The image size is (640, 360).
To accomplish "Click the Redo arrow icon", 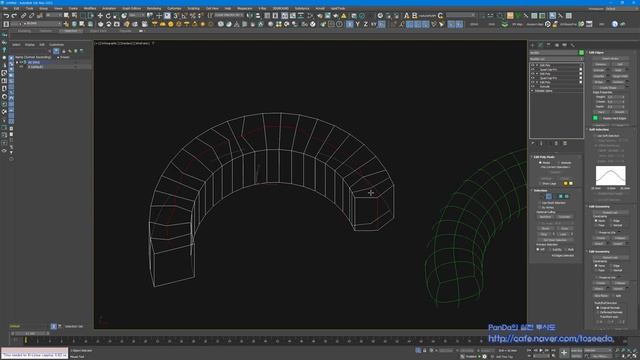I will (x=14, y=16).
